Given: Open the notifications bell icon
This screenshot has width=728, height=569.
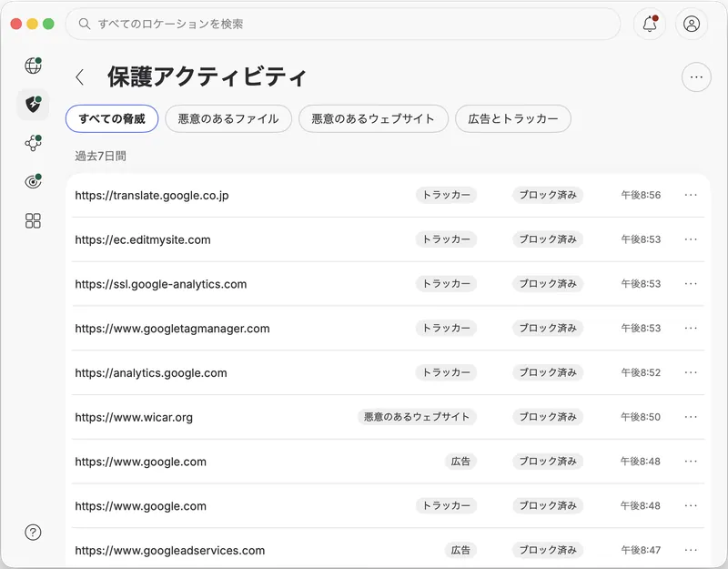Looking at the screenshot, I should point(650,24).
